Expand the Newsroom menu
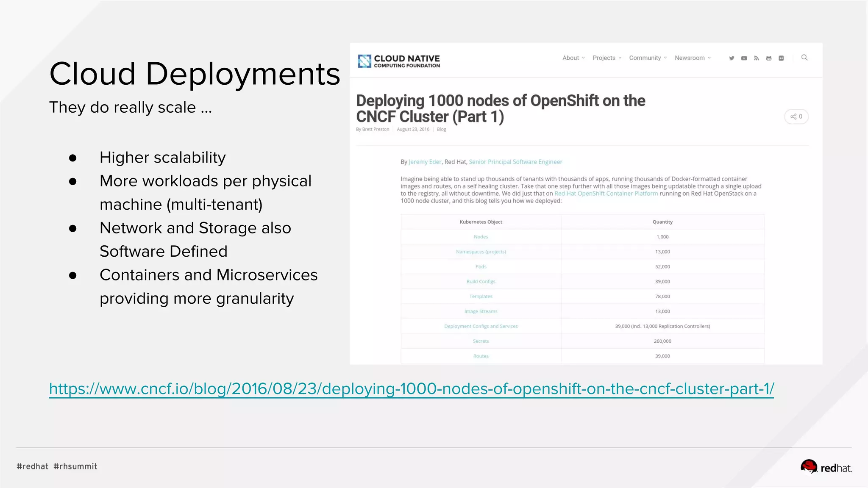Image resolution: width=868 pixels, height=488 pixels. point(693,58)
